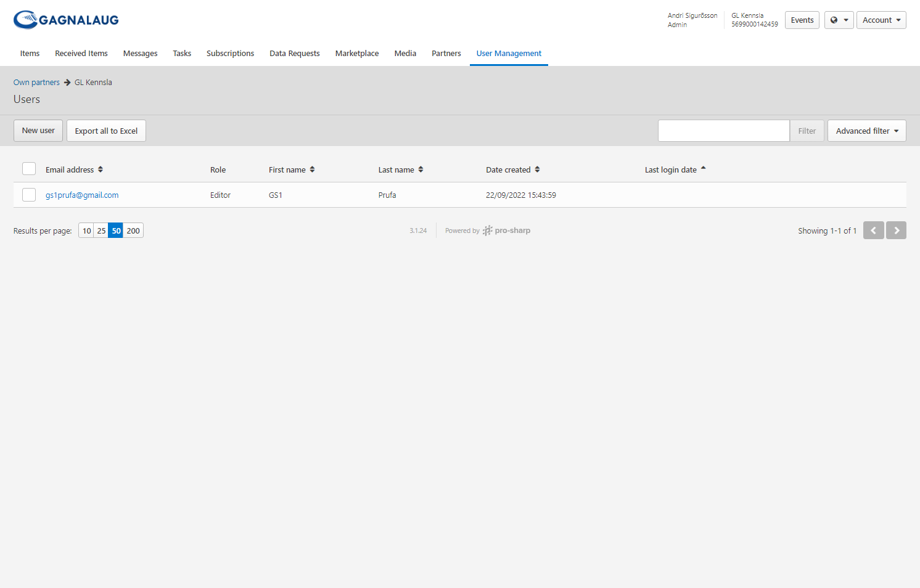Click the Prufa last name cell
920x588 pixels.
(387, 195)
